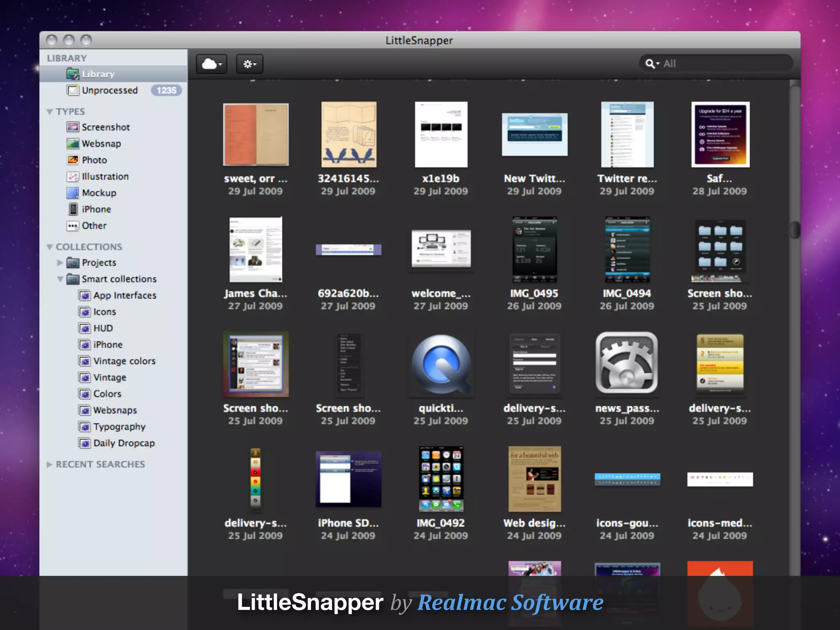Screen dimensions: 840x630
Task: Select the Projects folder icon
Action: tap(73, 262)
